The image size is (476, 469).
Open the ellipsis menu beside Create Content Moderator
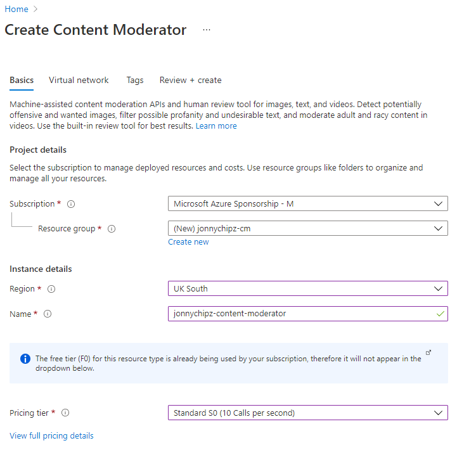pos(207,30)
